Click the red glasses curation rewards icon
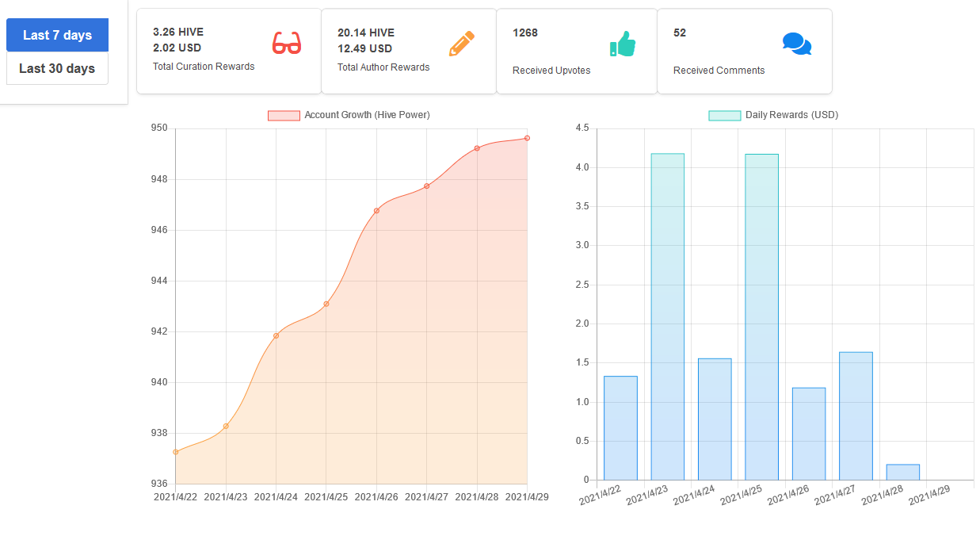Viewport: 980px width, 536px height. tap(287, 43)
